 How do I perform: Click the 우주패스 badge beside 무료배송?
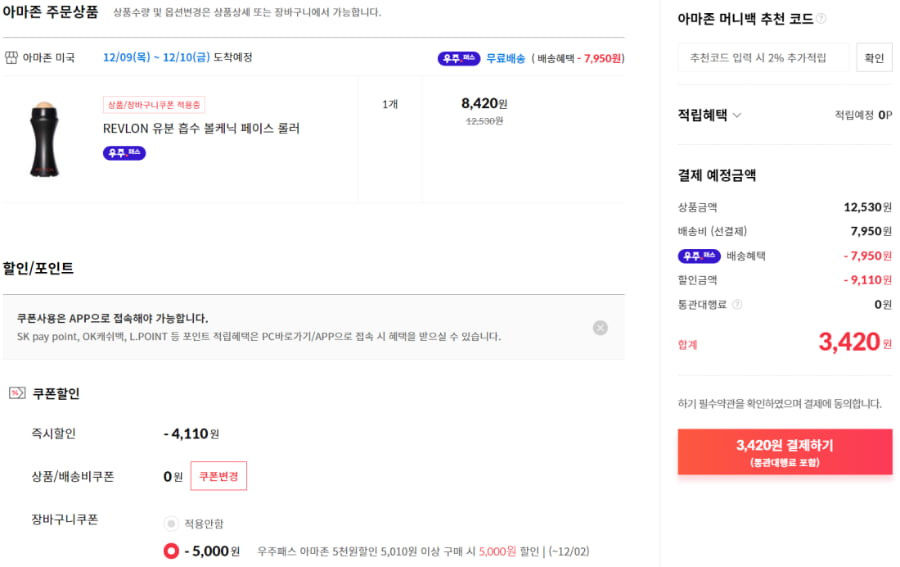pos(459,58)
